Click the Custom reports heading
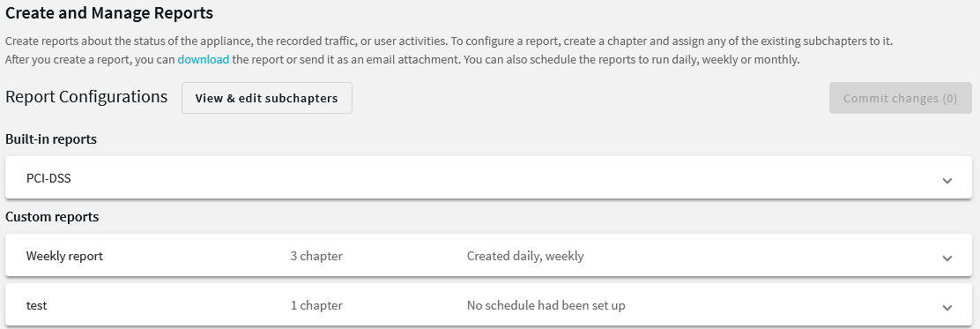This screenshot has height=329, width=980. 52,217
